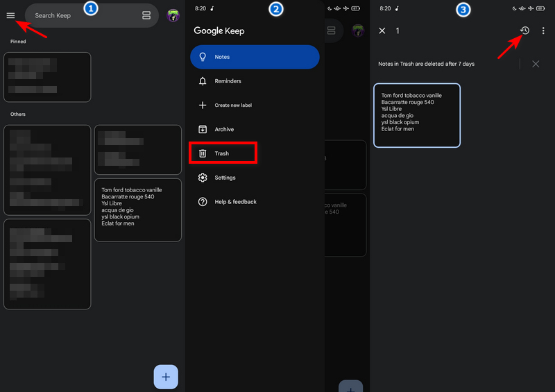
Task: Open the blurred pinned note
Action: pos(47,77)
